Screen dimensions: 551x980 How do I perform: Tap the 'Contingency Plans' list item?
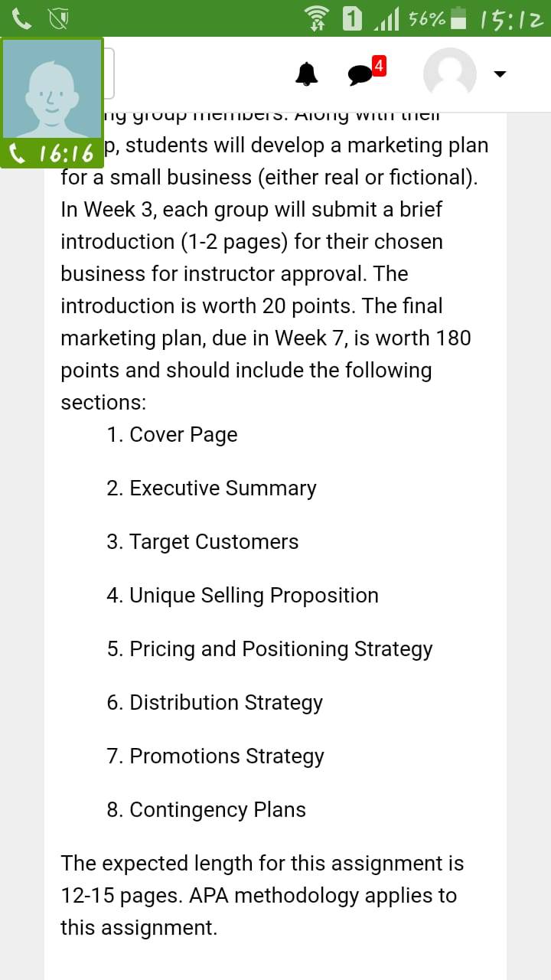[x=206, y=809]
